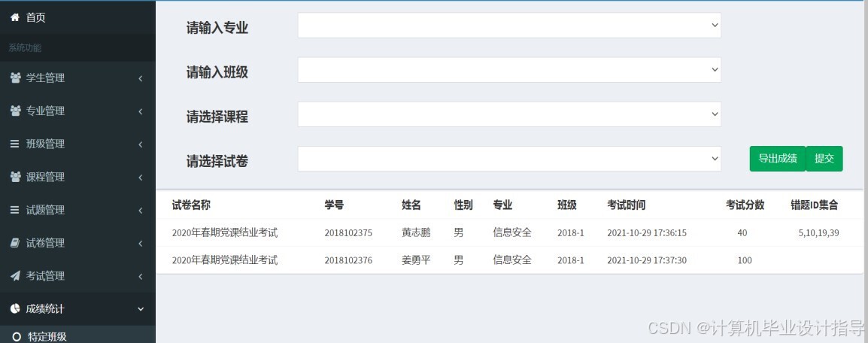Viewport: 868px width, 343px height.
Task: Click the name 黄志鹏
Action: (x=416, y=233)
